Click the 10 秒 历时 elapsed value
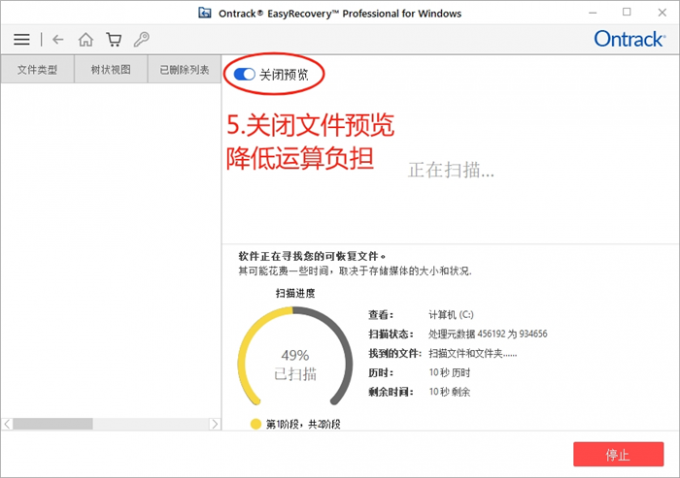The height and width of the screenshot is (478, 680). [x=449, y=373]
